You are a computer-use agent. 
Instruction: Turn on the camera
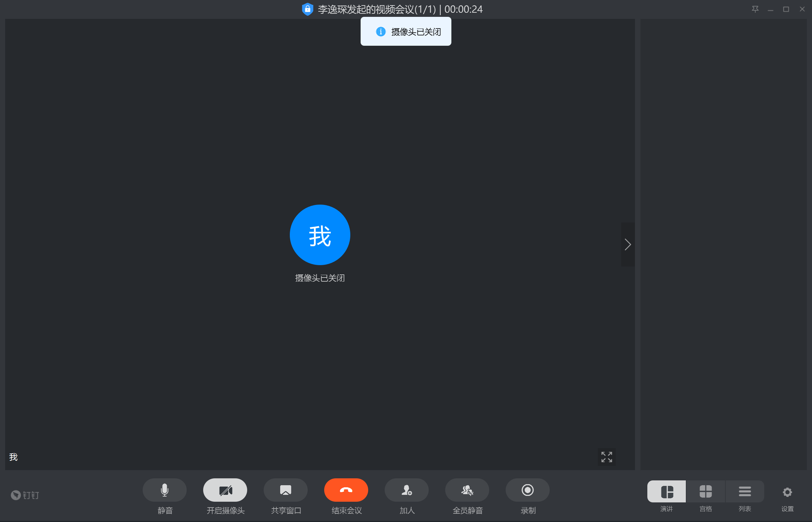[x=225, y=490]
